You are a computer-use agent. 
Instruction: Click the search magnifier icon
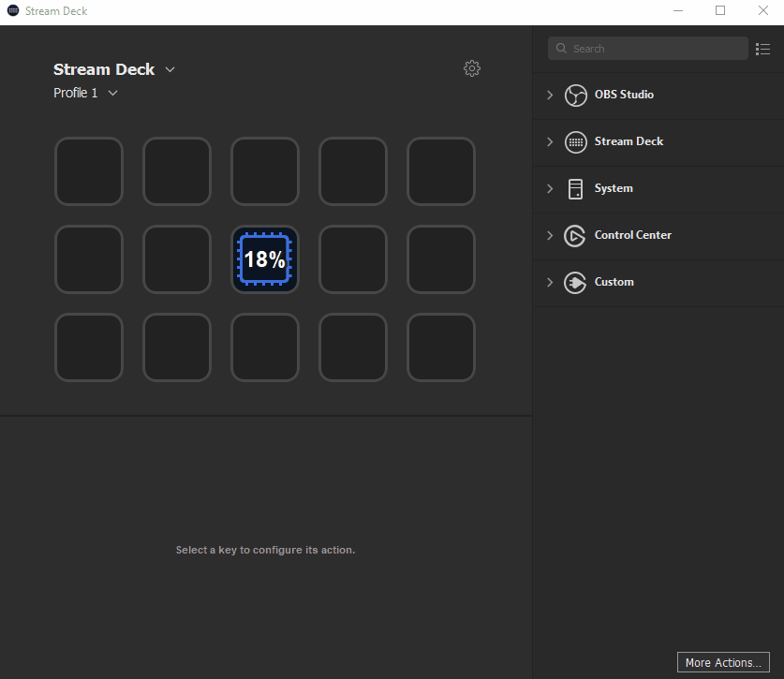click(x=561, y=48)
